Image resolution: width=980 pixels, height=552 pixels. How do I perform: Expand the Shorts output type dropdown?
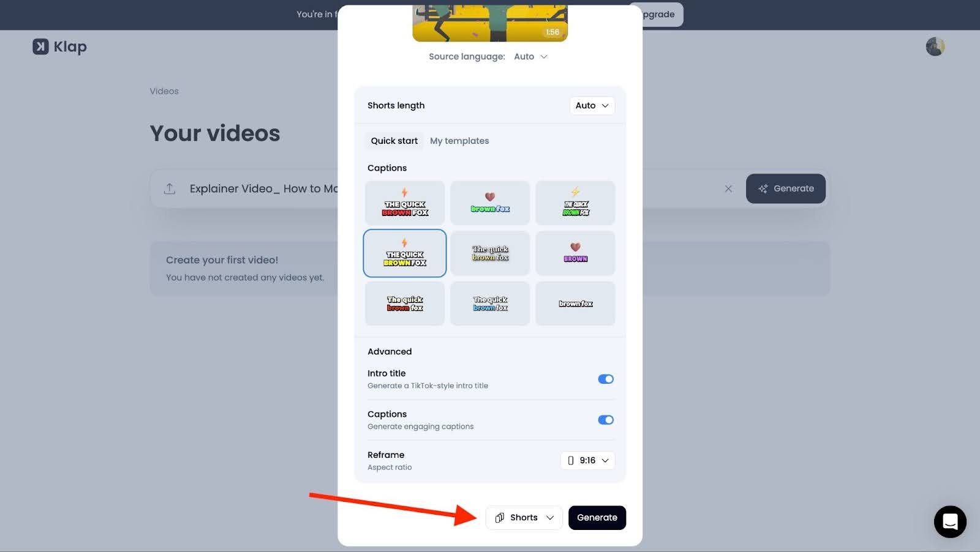pyautogui.click(x=524, y=518)
